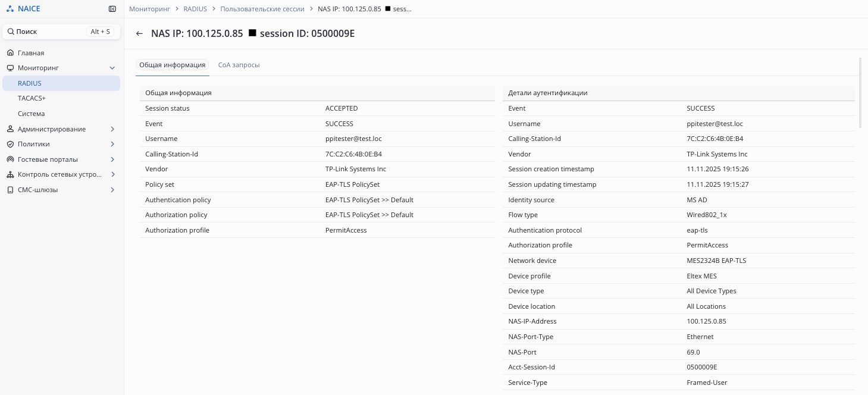Viewport: 868px width, 395px height.
Task: Collapse the sidebar with the panel icon
Action: point(112,9)
